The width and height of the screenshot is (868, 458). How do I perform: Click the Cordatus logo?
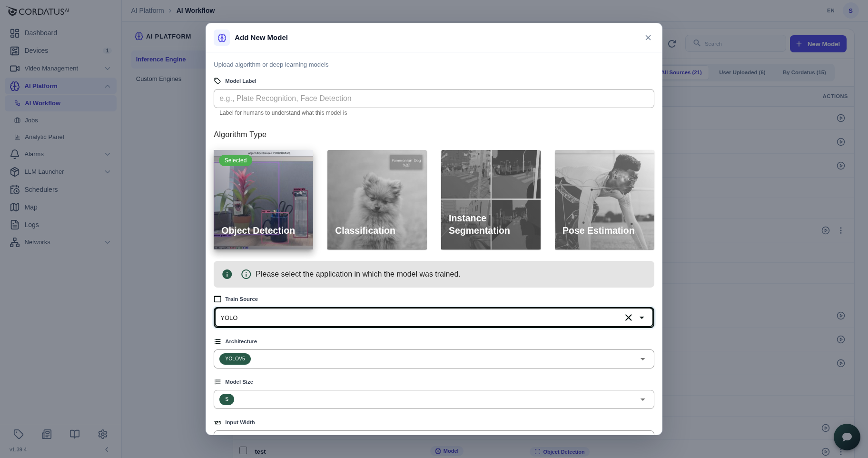[38, 11]
